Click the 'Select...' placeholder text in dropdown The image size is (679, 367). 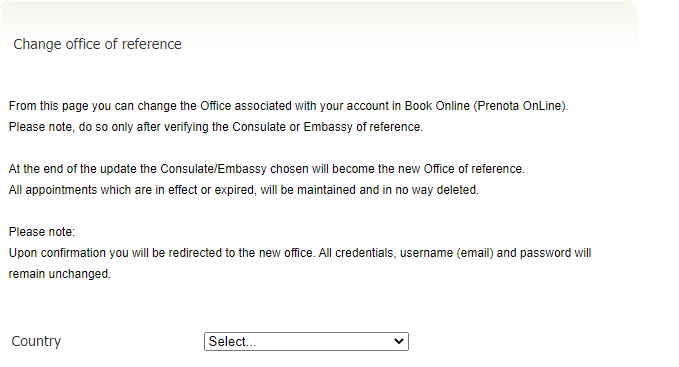pyautogui.click(x=233, y=341)
